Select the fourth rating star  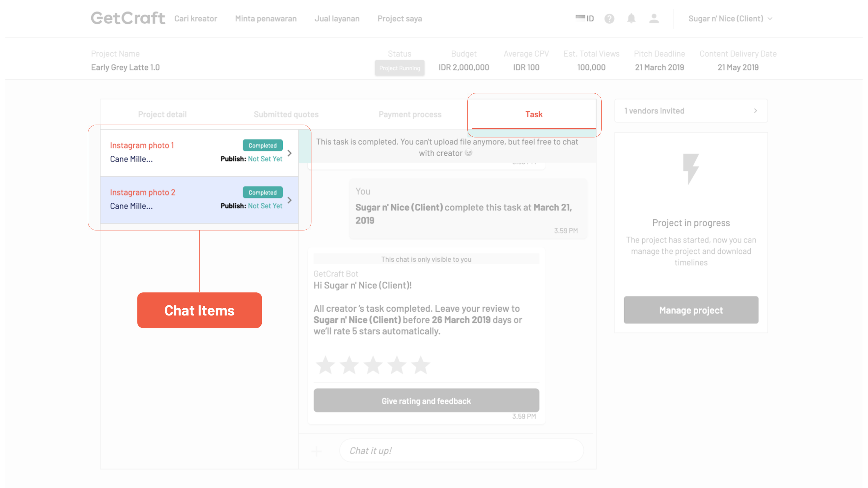[397, 365]
